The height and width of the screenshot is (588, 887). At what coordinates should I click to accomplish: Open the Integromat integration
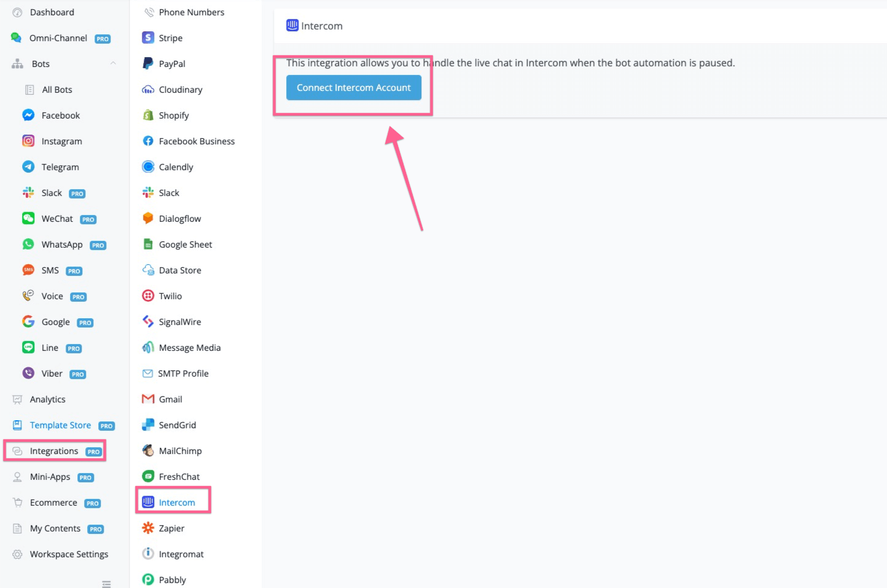181,554
